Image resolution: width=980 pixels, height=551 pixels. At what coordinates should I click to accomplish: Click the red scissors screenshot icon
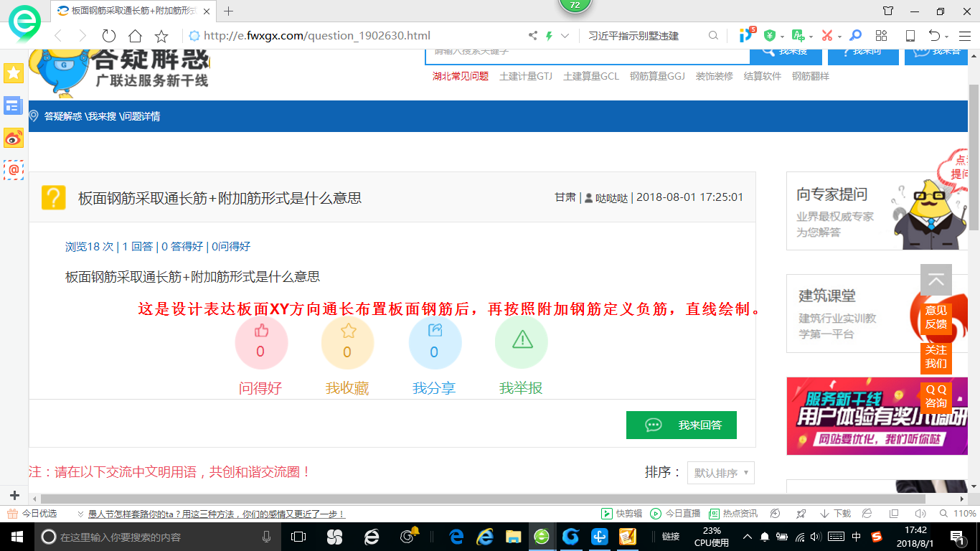(827, 36)
